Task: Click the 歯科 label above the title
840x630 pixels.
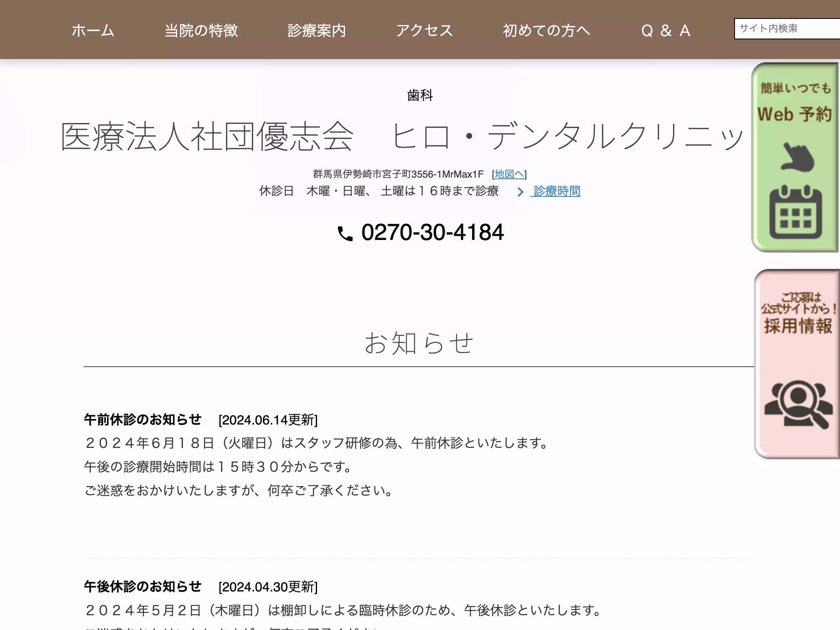Action: [x=420, y=95]
